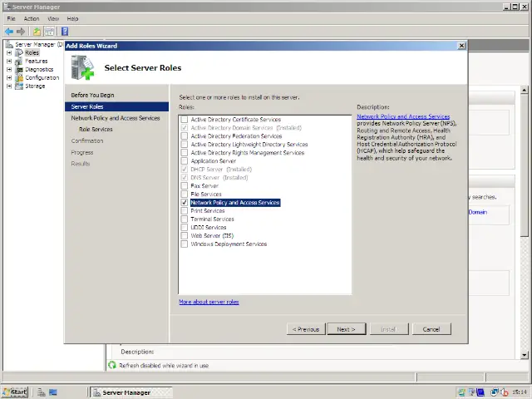This screenshot has height=399, width=532.
Task: Check Active Directory Federation Services
Action: tap(185, 136)
